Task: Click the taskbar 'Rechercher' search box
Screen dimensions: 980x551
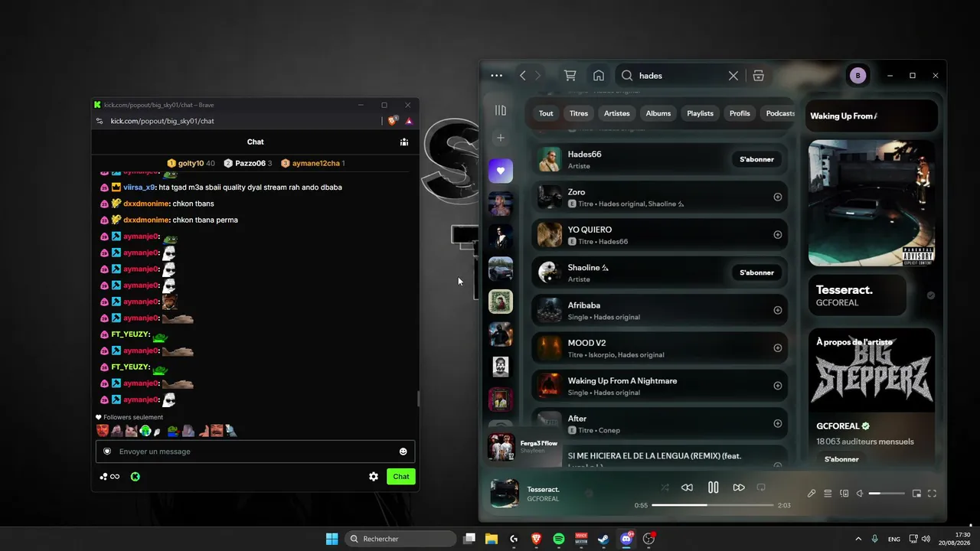Action: [400, 539]
